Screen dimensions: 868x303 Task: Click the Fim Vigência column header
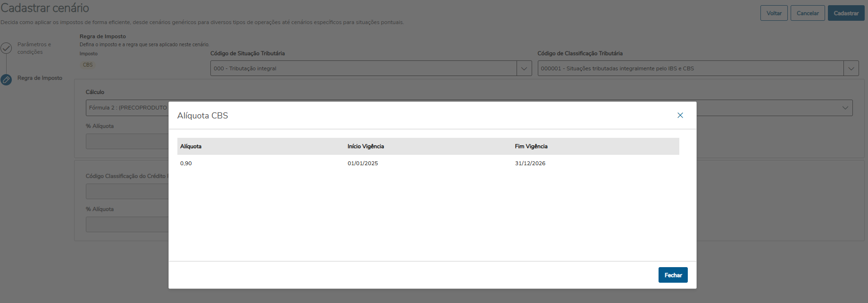[x=531, y=146]
